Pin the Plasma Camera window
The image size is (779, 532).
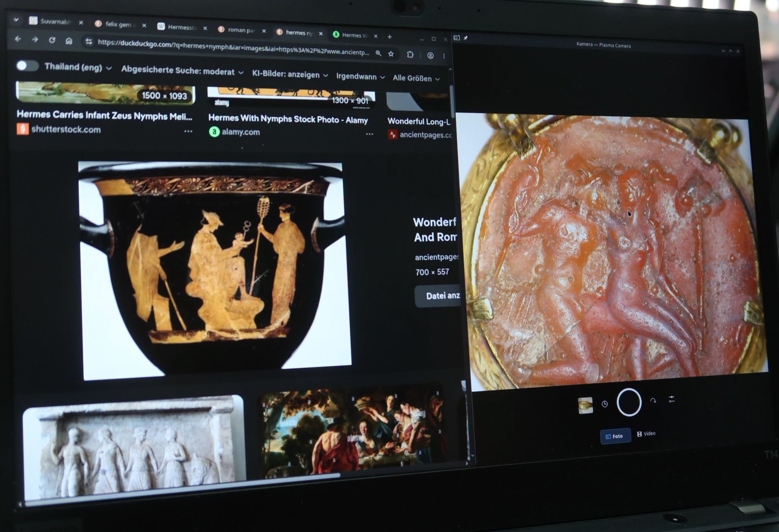click(x=466, y=38)
